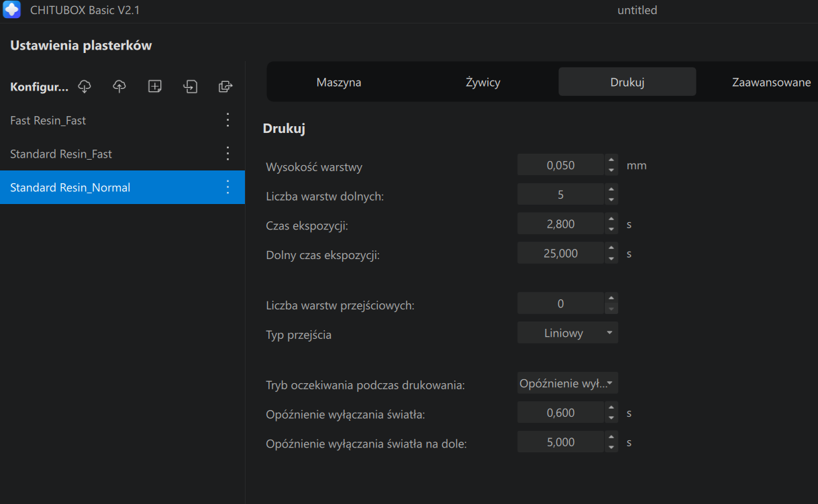
Task: Open options menu for Standard Resin_Normal
Action: tap(227, 187)
